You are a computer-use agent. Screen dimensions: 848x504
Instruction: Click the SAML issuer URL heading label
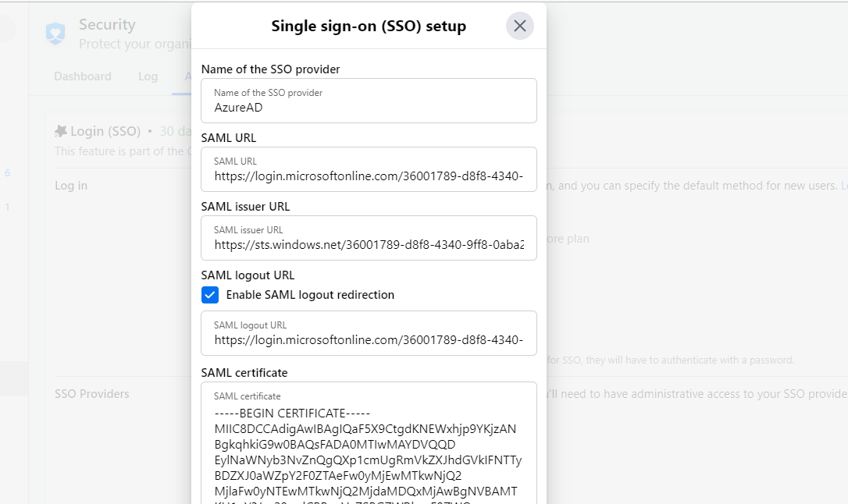pyautogui.click(x=245, y=206)
